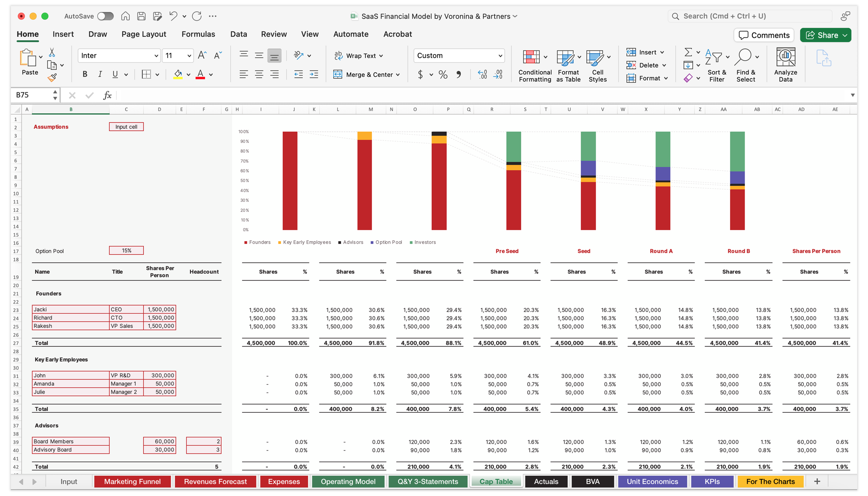Switch to the Insert ribbon tab

63,34
